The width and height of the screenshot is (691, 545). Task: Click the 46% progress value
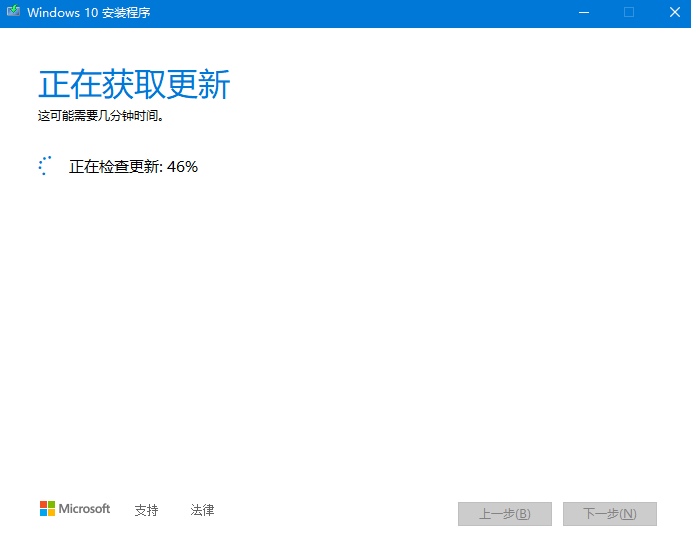183,167
